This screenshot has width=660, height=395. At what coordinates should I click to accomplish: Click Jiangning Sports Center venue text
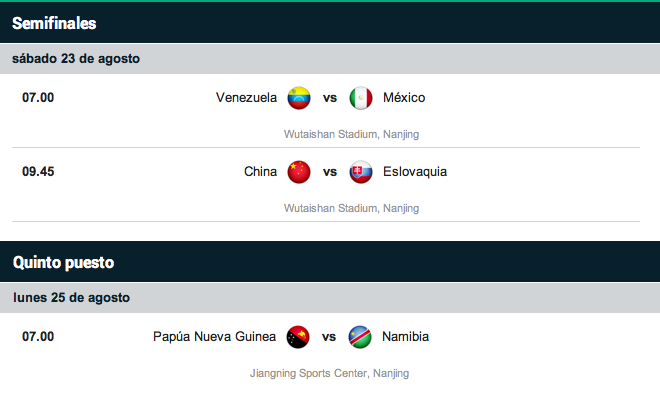point(330,374)
